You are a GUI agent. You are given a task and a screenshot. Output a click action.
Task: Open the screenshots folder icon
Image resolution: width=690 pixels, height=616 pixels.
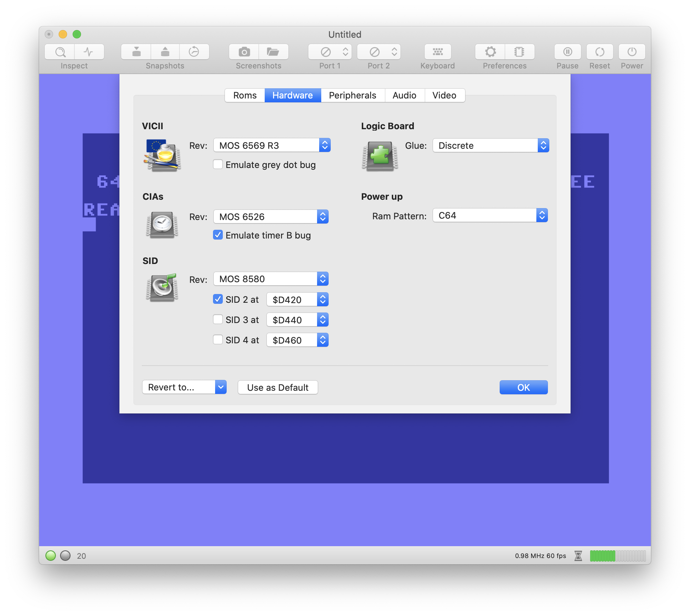pyautogui.click(x=273, y=52)
